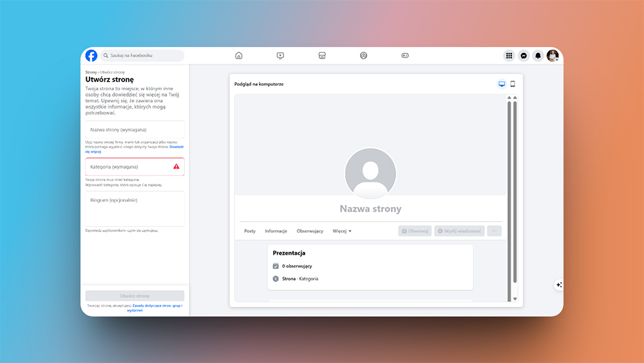The width and height of the screenshot is (644, 363).
Task: Expand the Więcej dropdown in preview
Action: (342, 231)
